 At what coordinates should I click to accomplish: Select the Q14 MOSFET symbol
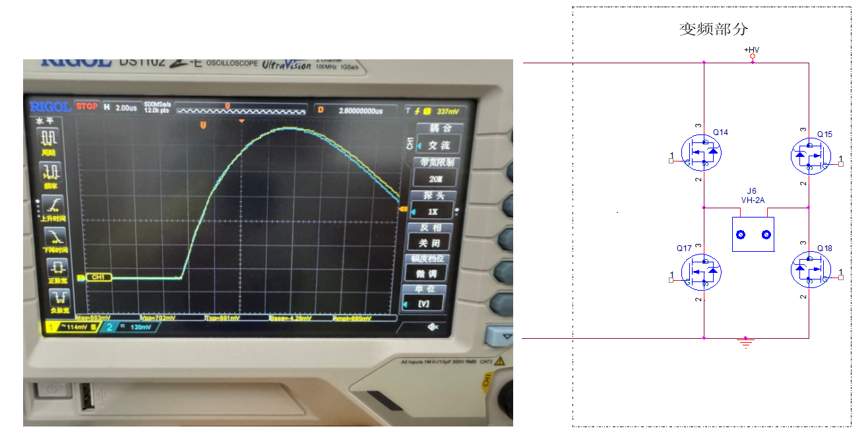click(x=700, y=154)
